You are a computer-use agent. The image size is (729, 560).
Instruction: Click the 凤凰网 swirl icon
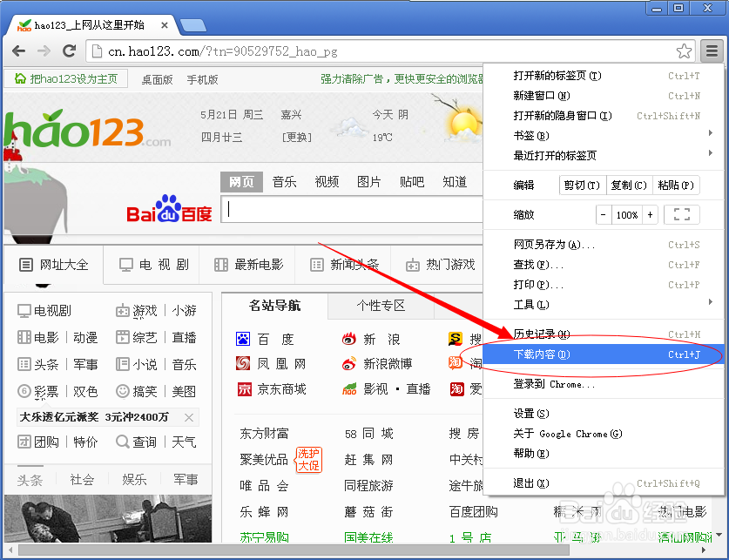pyautogui.click(x=243, y=363)
